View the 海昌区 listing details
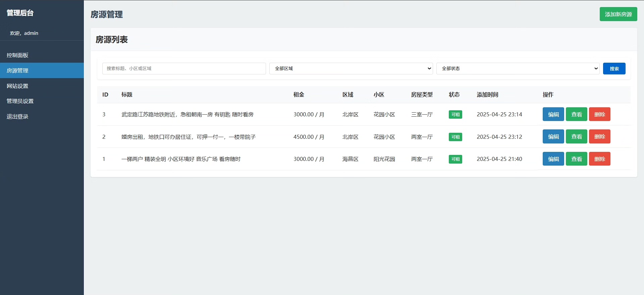The image size is (644, 295). coord(576,159)
